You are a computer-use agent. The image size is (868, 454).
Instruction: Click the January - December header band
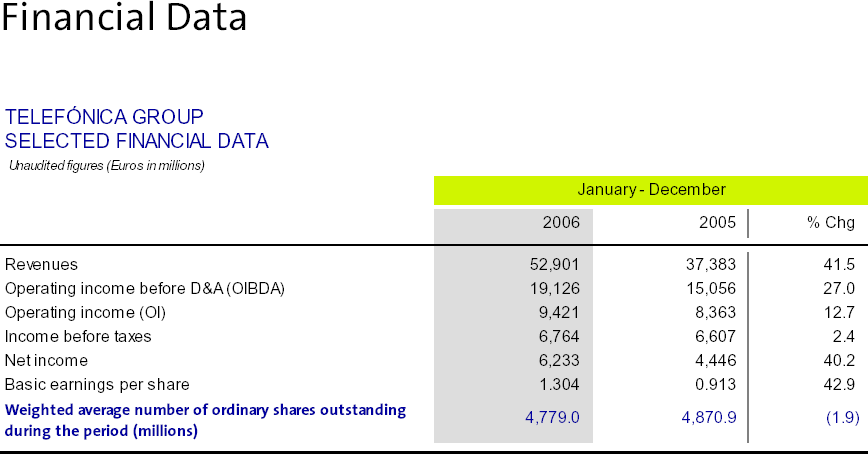tap(651, 189)
